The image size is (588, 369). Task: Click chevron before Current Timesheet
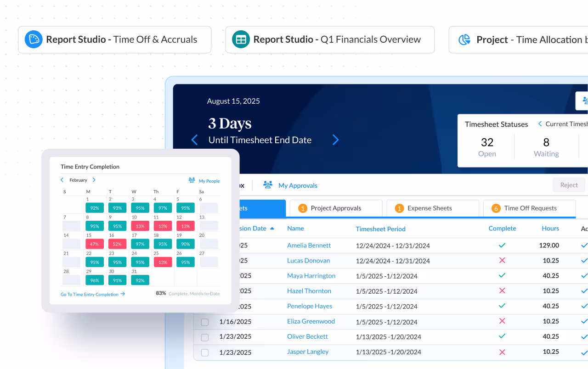(540, 124)
